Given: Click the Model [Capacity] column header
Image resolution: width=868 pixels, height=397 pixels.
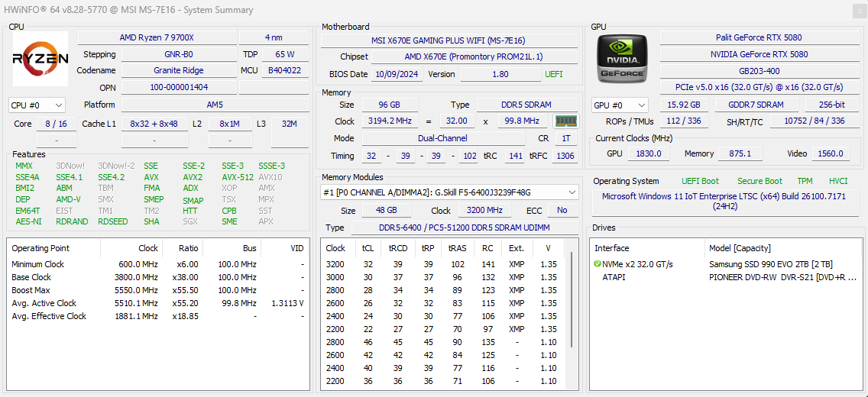Looking at the screenshot, I should (x=740, y=248).
